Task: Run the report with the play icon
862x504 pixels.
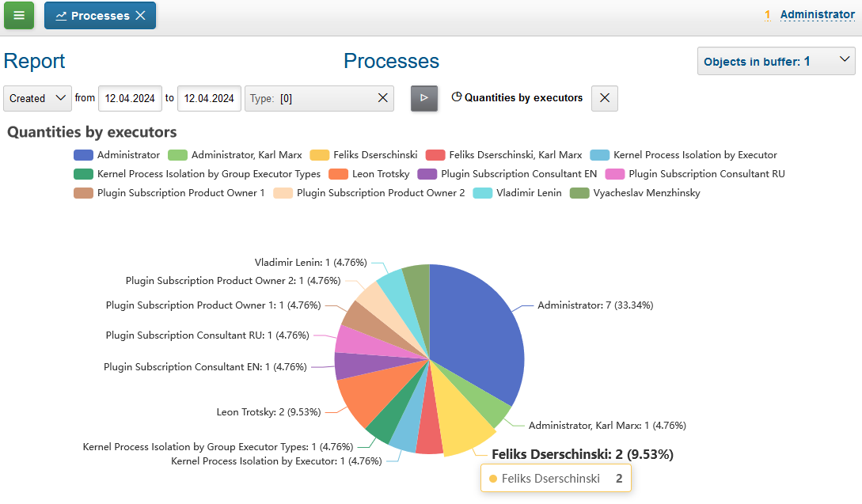Action: (424, 98)
